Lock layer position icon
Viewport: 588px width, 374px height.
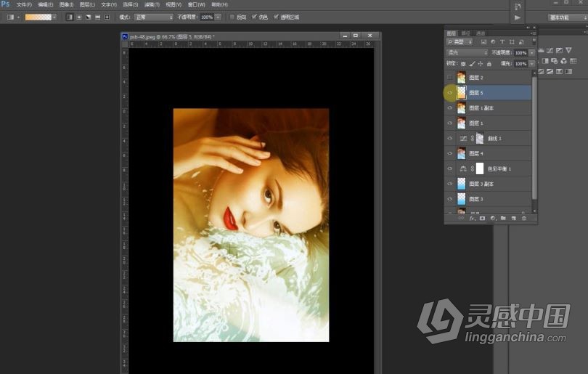click(x=481, y=64)
